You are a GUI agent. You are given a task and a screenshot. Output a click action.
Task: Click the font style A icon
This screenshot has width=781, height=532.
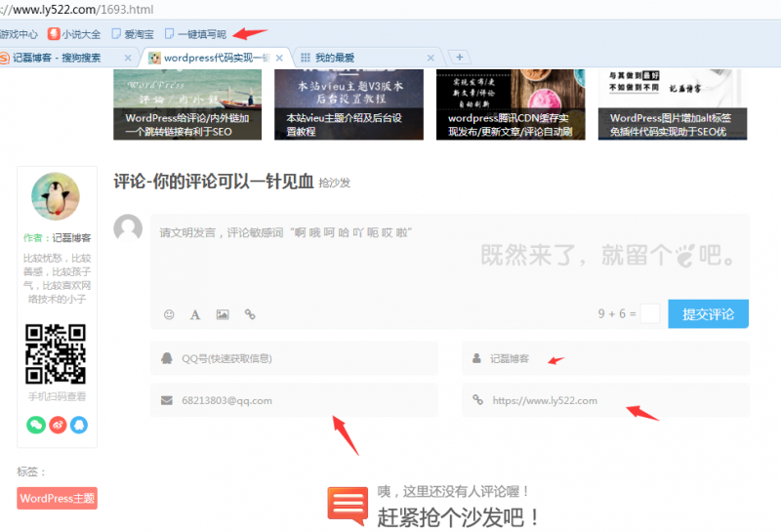tap(195, 315)
